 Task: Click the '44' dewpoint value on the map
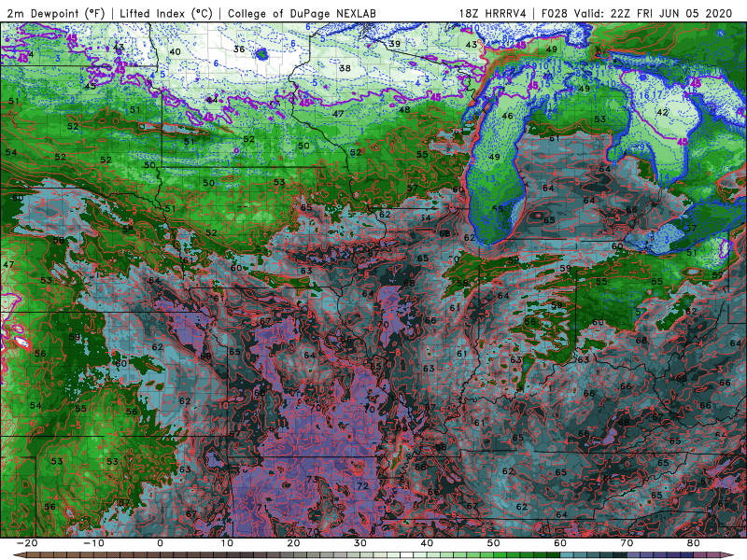212,100
